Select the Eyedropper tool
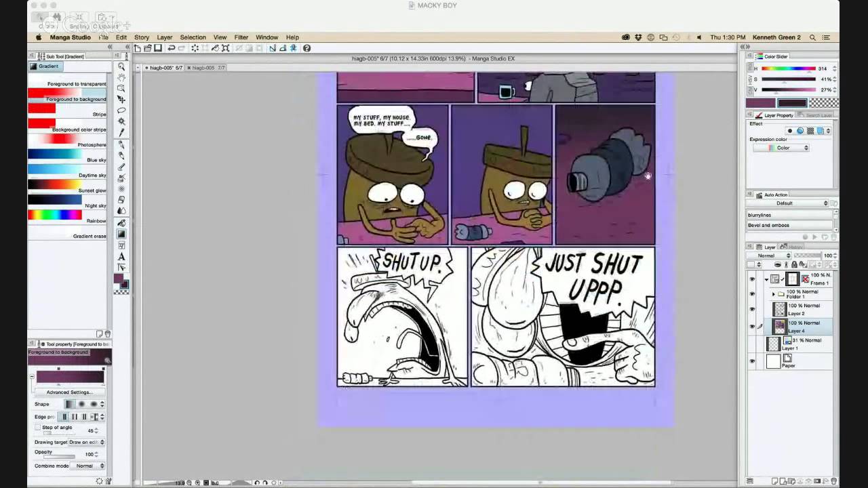The width and height of the screenshot is (868, 488). click(121, 132)
